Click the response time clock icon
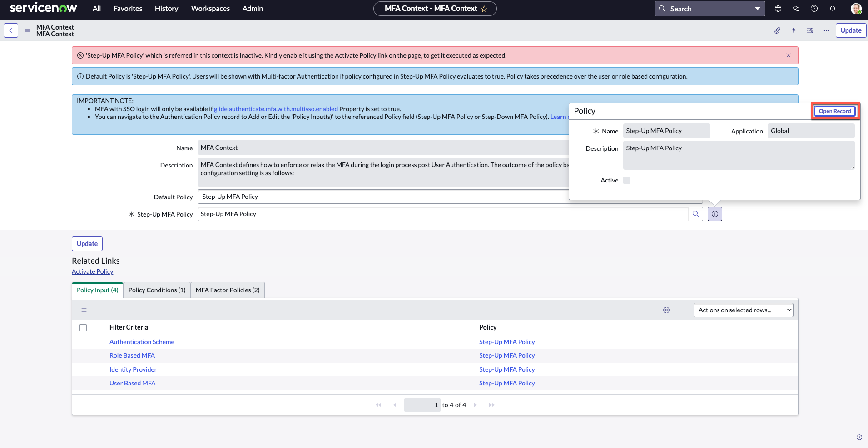This screenshot has height=448, width=868. 859,437
